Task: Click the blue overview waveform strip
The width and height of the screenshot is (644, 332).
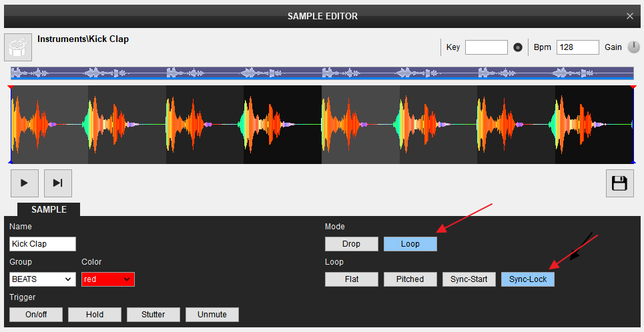Action: click(x=322, y=73)
